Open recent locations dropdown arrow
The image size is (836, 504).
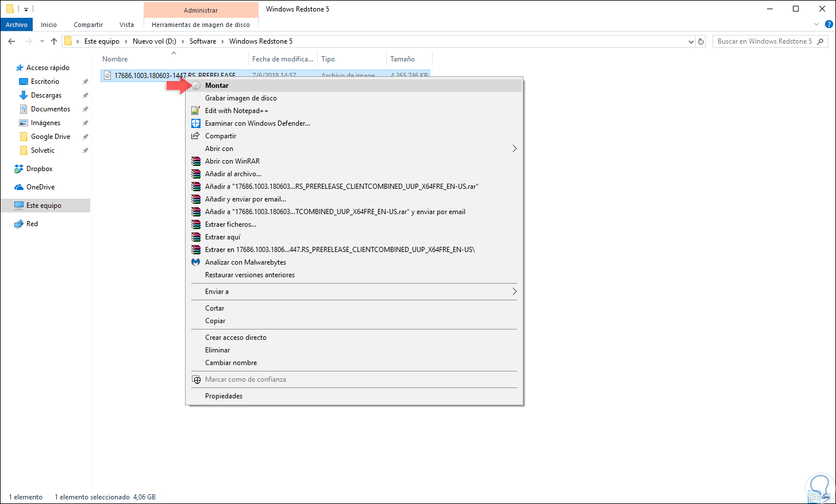(42, 41)
